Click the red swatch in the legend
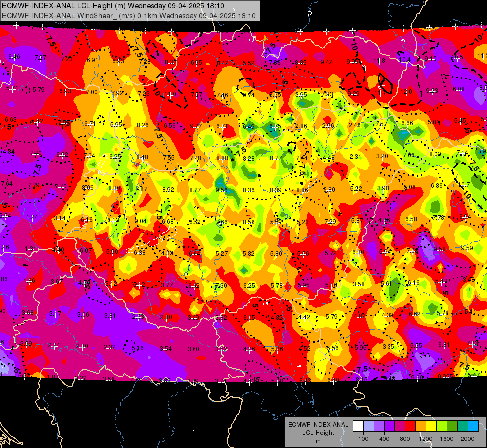This screenshot has width=487, height=448. coord(410,426)
